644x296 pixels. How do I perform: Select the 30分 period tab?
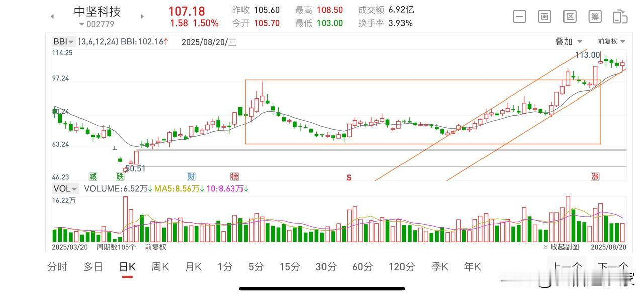(x=326, y=267)
